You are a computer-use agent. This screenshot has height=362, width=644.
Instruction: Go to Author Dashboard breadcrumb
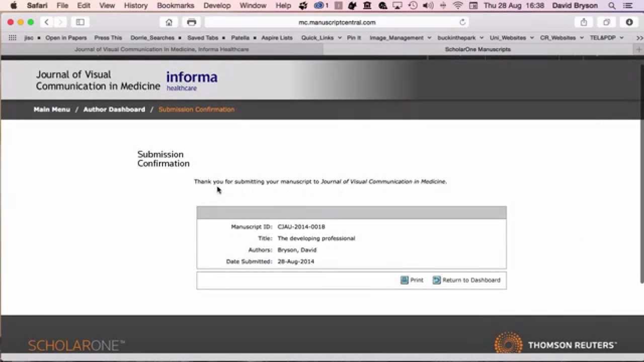[114, 109]
